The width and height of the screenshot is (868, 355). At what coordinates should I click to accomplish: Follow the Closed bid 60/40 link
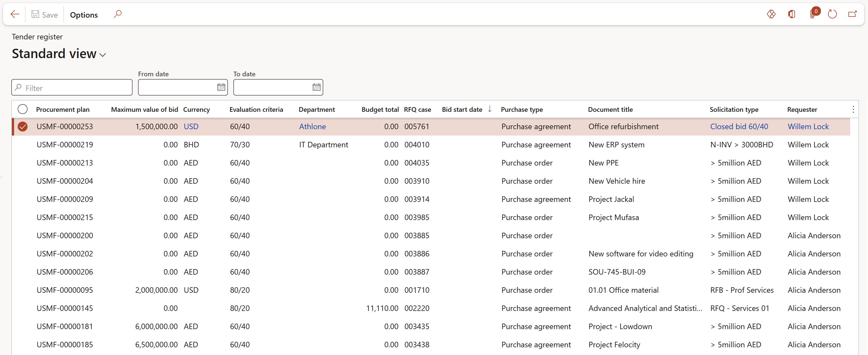pos(739,127)
